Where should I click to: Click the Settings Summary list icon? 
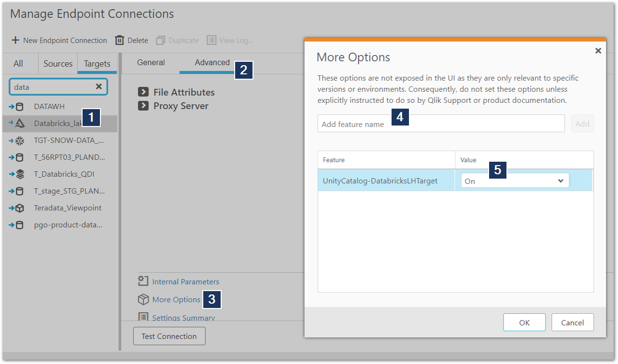pos(143,317)
